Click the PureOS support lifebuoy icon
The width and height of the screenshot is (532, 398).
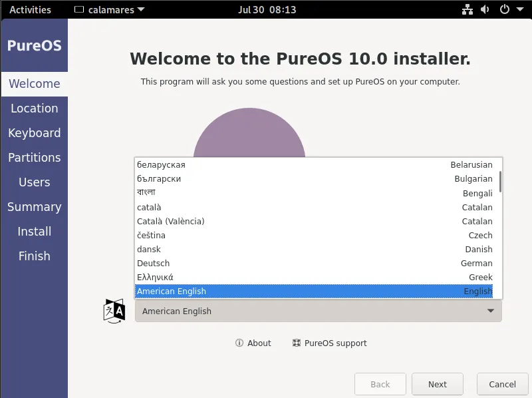pyautogui.click(x=297, y=343)
